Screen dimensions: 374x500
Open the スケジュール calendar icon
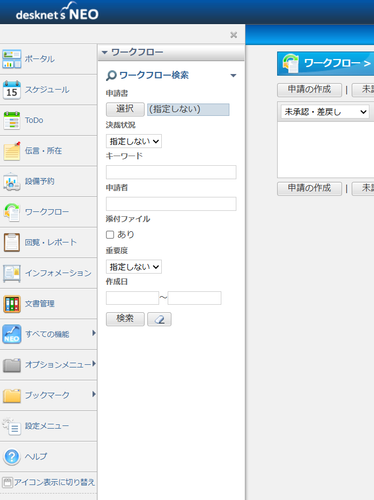tap(12, 90)
